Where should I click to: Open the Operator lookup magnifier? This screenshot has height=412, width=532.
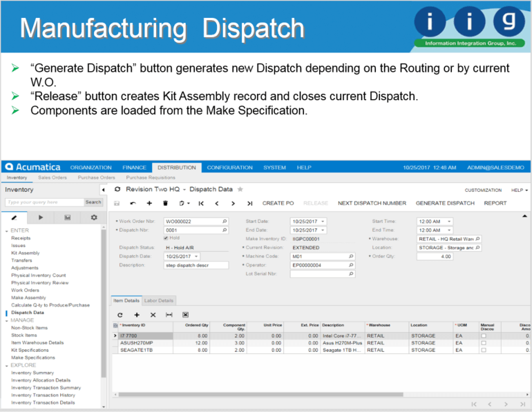click(351, 265)
